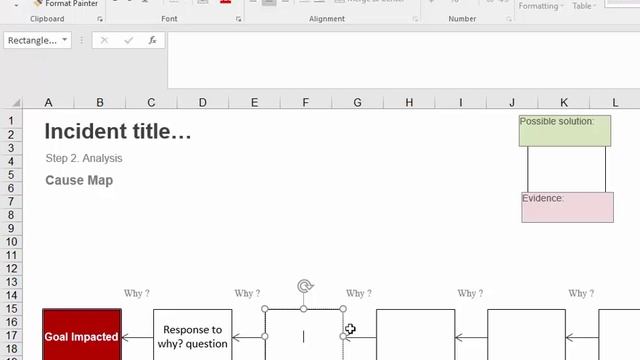Click the 'Incident title…' heading text
Screen dimensions: 640x360
point(118,131)
